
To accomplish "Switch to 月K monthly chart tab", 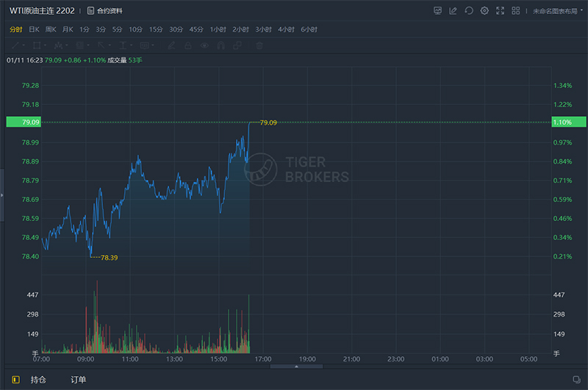I will (x=68, y=29).
